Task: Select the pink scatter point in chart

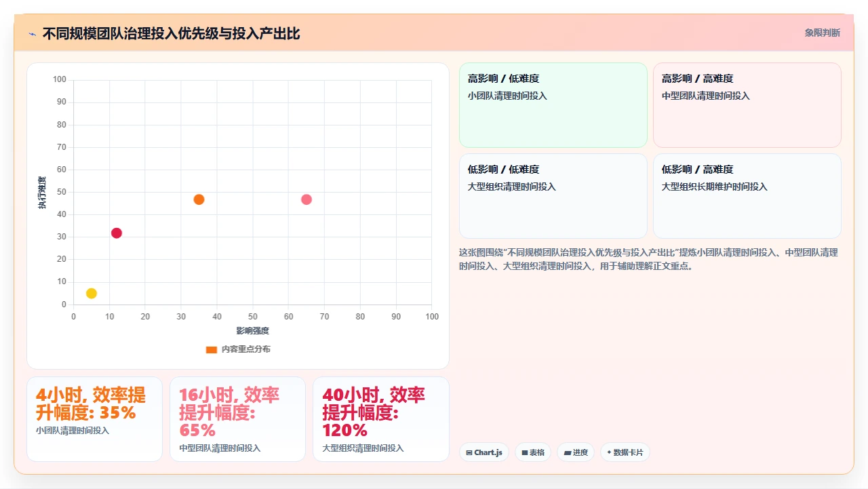Action: 307,199
